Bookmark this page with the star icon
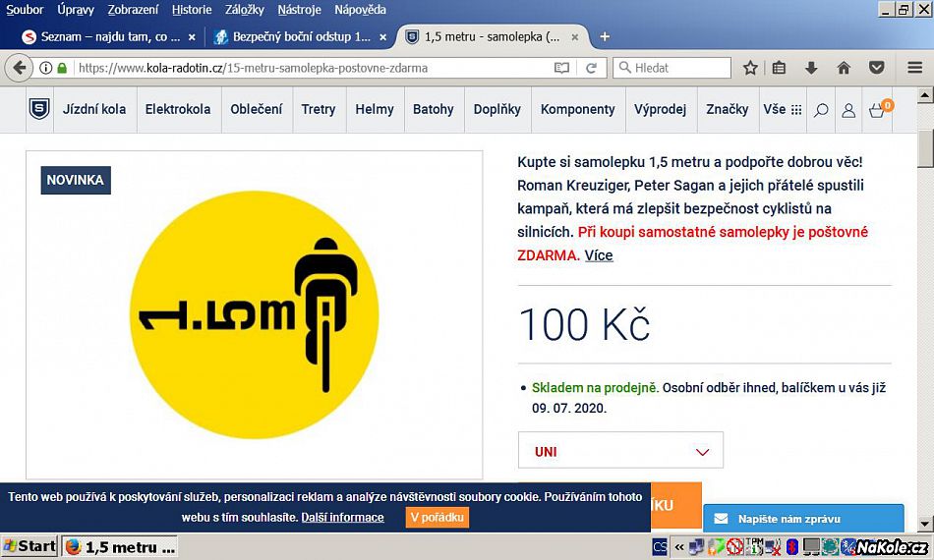934x560 pixels. [x=750, y=68]
